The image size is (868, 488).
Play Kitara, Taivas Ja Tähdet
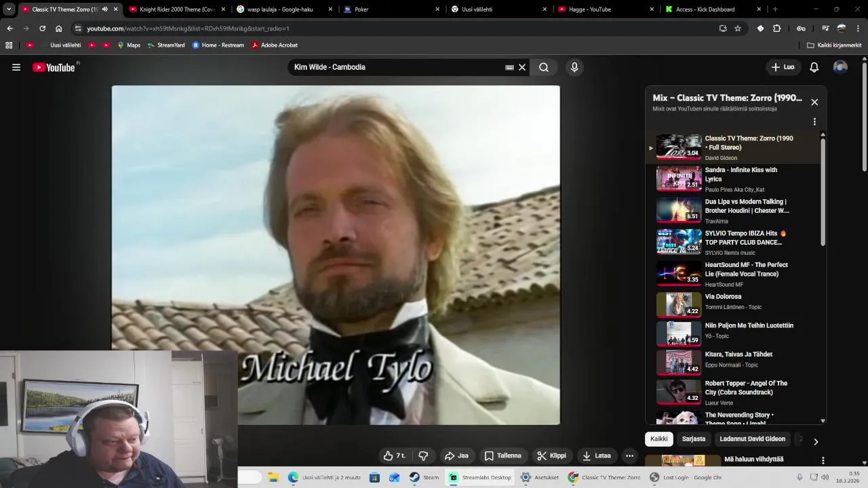733,361
